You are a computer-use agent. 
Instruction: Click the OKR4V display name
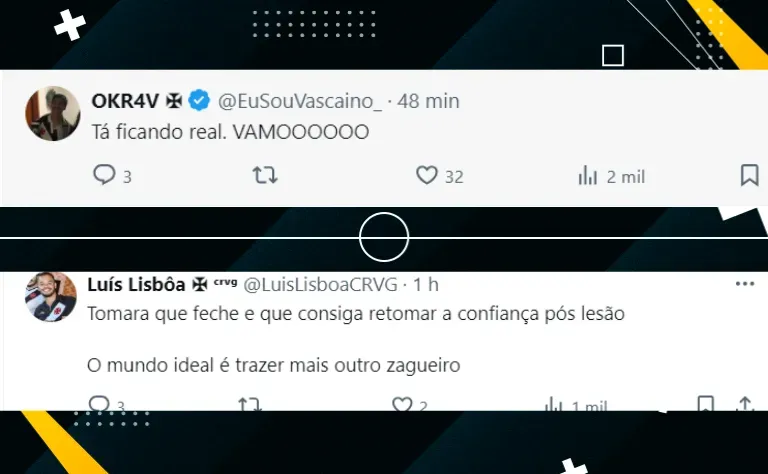click(125, 101)
